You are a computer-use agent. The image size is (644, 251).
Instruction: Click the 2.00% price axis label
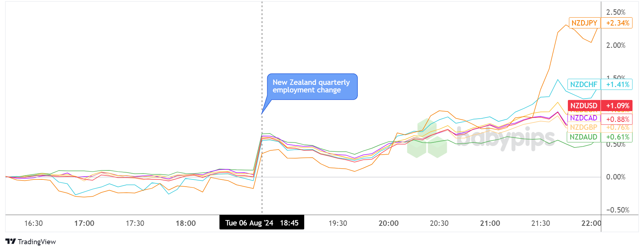[x=616, y=45]
